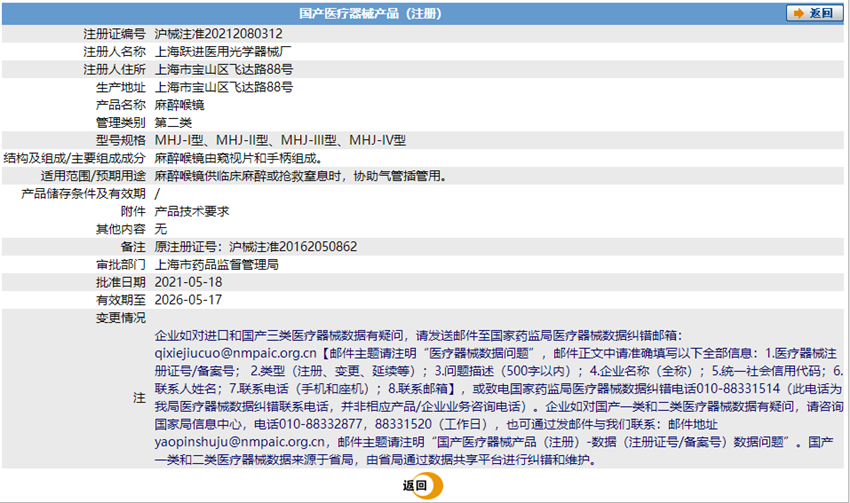Click the 备注 value with original certificate number
Screen dimensions: 850x503
pos(256,247)
